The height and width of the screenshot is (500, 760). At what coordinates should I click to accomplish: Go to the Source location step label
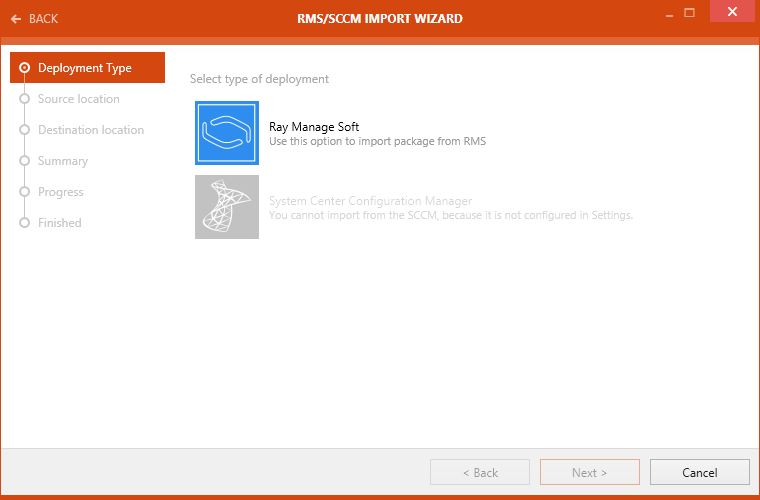pos(79,99)
